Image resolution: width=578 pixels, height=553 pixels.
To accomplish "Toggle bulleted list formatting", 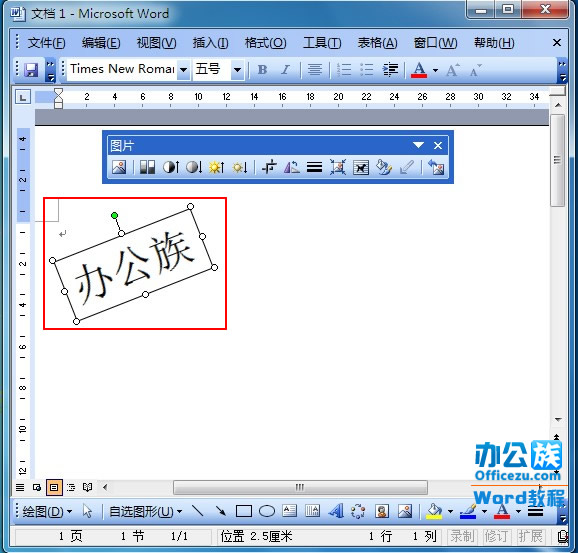I will (x=366, y=69).
